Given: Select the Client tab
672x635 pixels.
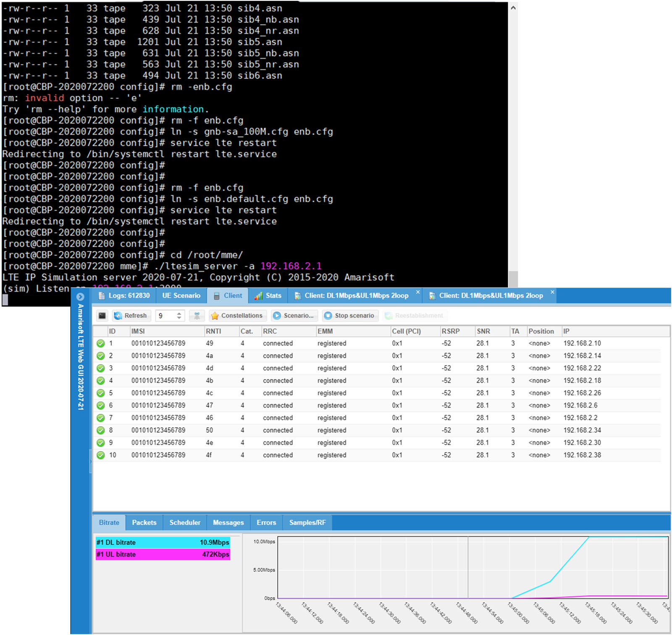Looking at the screenshot, I should (x=228, y=295).
